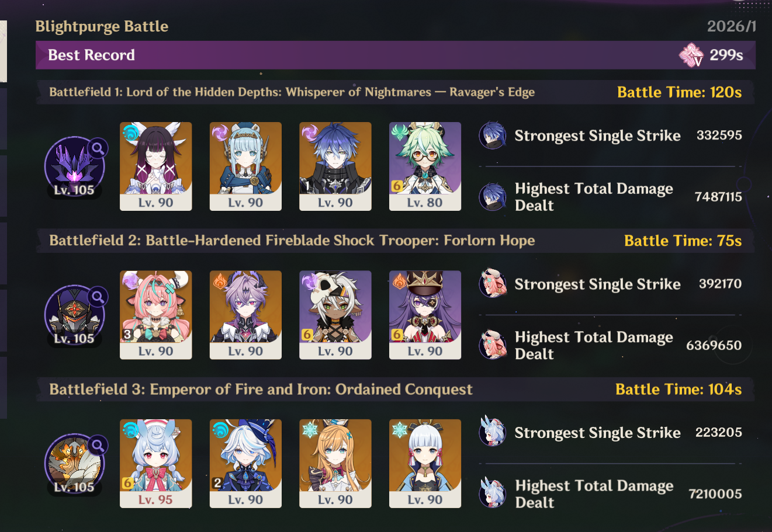Click Battlefield 2 Battle Time: 75s

click(683, 241)
